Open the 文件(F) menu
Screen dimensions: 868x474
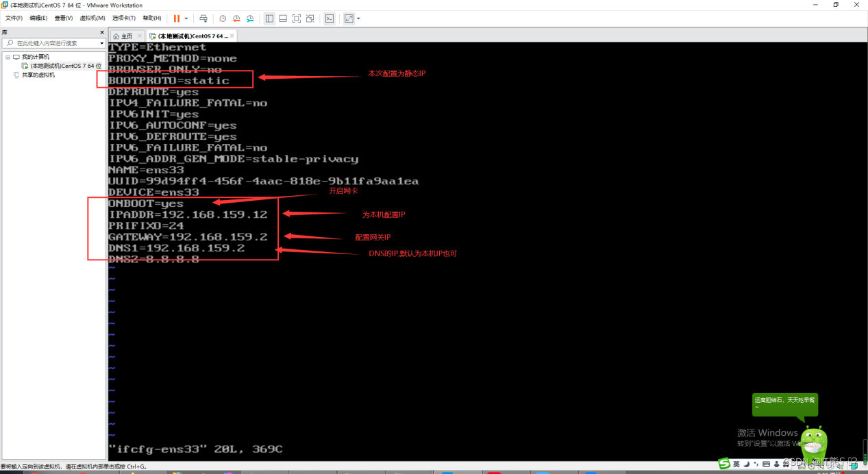click(x=14, y=18)
